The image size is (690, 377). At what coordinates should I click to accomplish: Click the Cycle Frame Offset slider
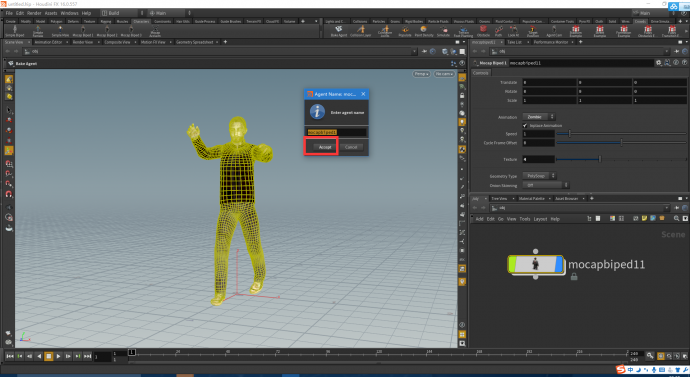tap(621, 143)
